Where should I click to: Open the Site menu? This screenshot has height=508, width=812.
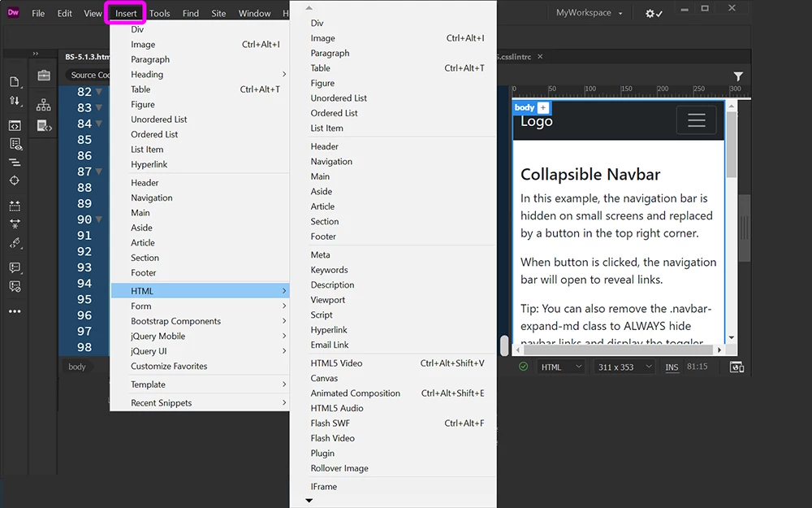pyautogui.click(x=218, y=14)
